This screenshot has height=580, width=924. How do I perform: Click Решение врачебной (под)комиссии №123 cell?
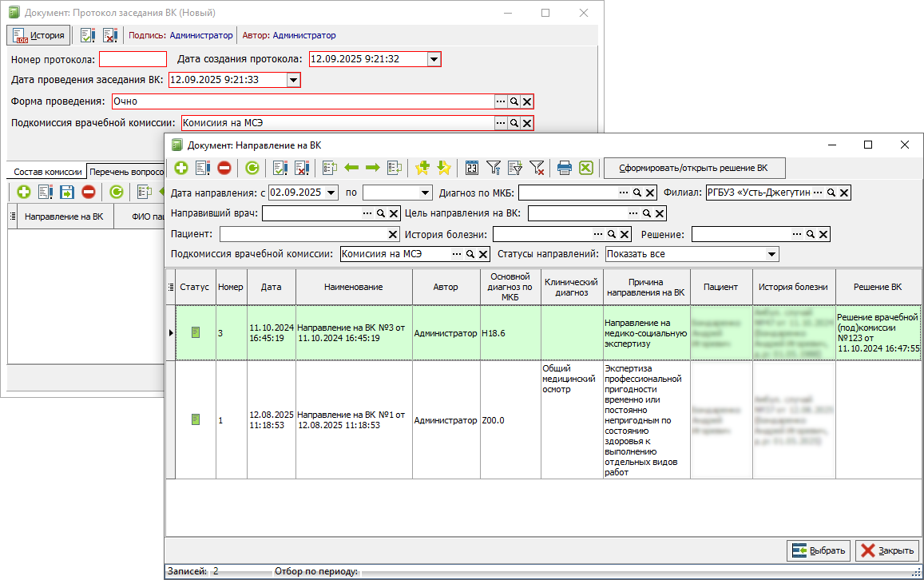878,333
